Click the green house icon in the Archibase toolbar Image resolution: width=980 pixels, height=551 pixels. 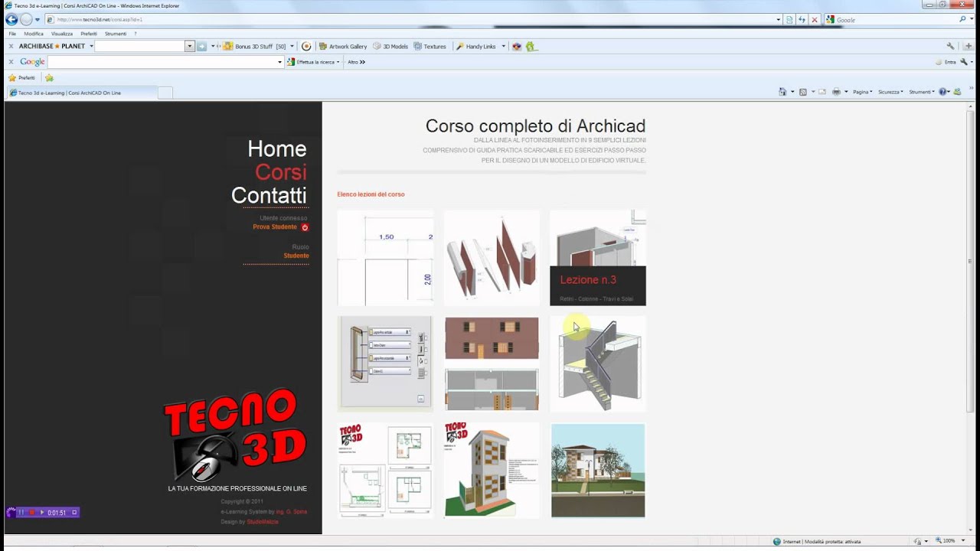[x=530, y=47]
